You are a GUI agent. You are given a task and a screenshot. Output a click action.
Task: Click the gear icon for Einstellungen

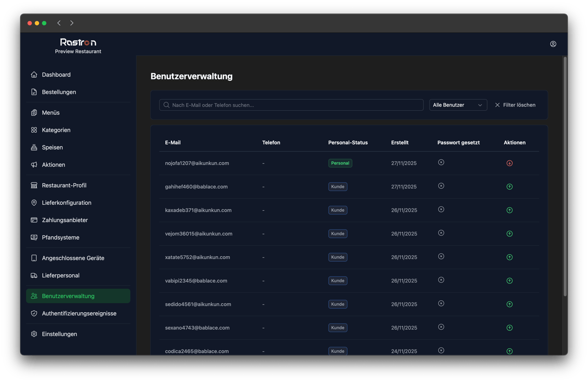click(x=34, y=334)
